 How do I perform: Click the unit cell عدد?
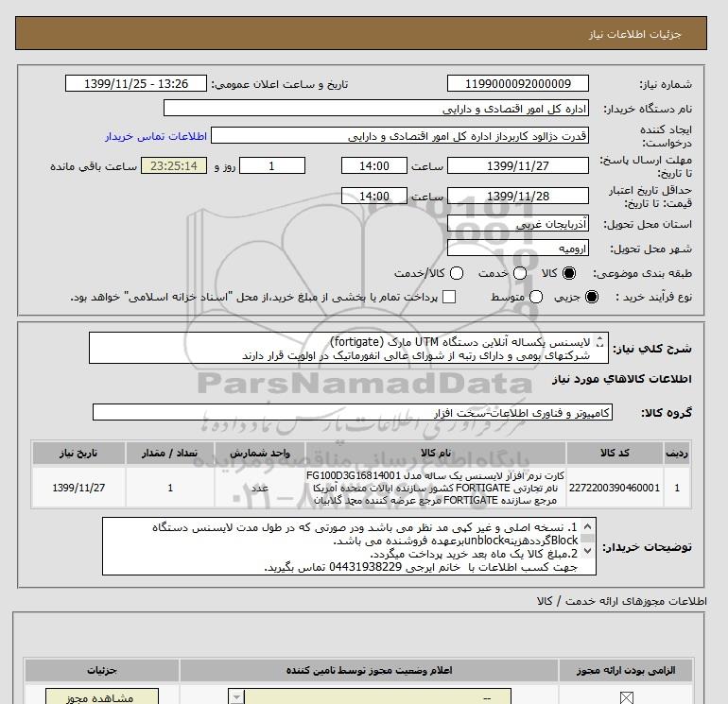pos(260,488)
